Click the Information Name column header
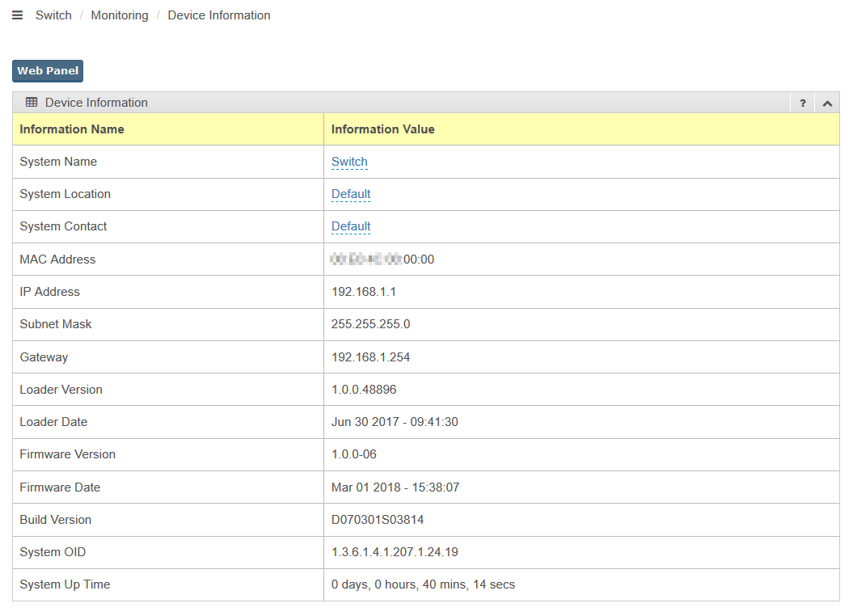853x616 pixels. coord(72,129)
